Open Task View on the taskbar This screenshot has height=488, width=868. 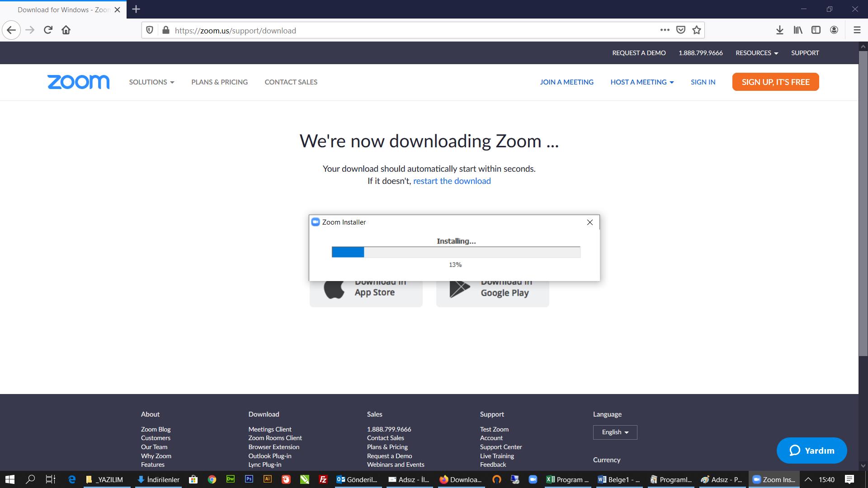pyautogui.click(x=51, y=479)
